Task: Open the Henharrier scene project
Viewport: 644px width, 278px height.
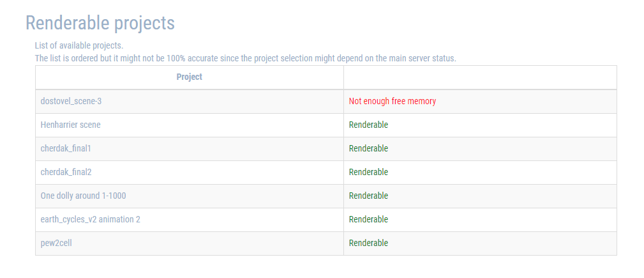Action: click(x=70, y=125)
